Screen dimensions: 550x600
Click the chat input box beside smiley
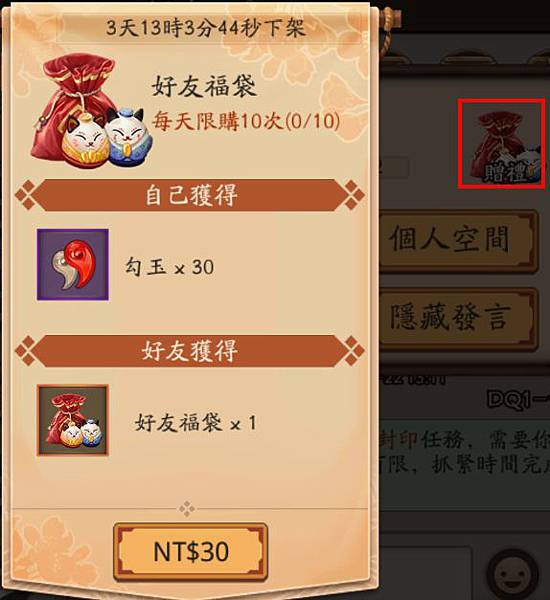(x=426, y=574)
